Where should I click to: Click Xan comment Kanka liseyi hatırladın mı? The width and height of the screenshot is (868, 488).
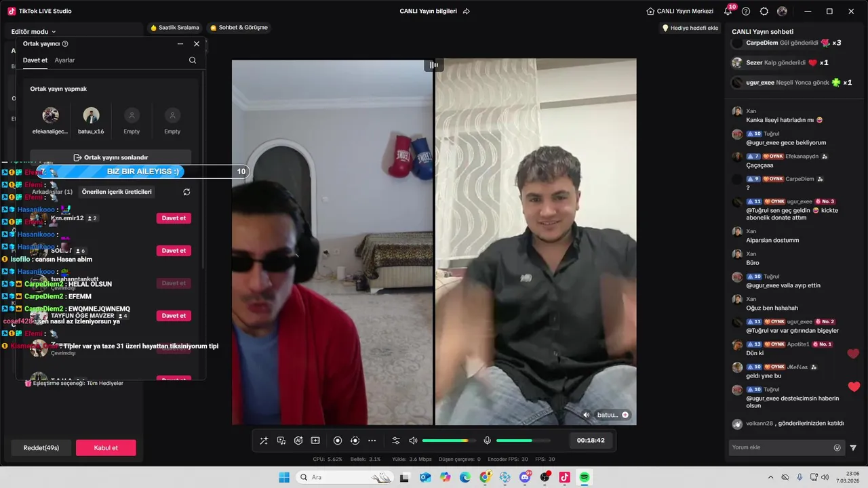(784, 120)
